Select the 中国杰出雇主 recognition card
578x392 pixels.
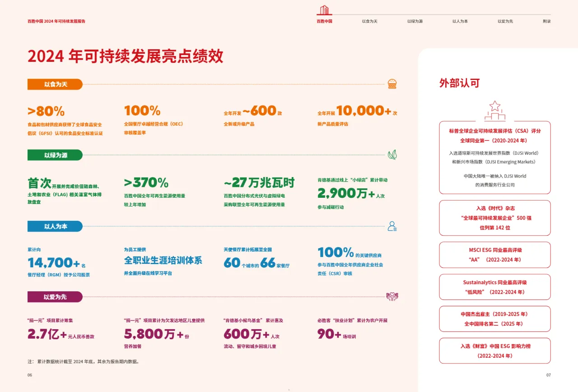[495, 319]
